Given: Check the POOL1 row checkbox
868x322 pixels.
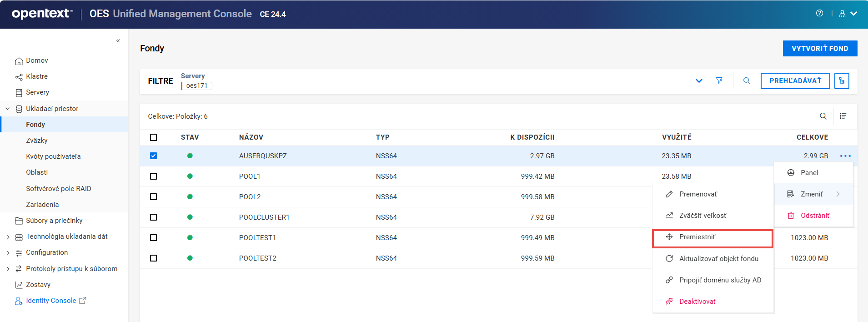Looking at the screenshot, I should [154, 176].
